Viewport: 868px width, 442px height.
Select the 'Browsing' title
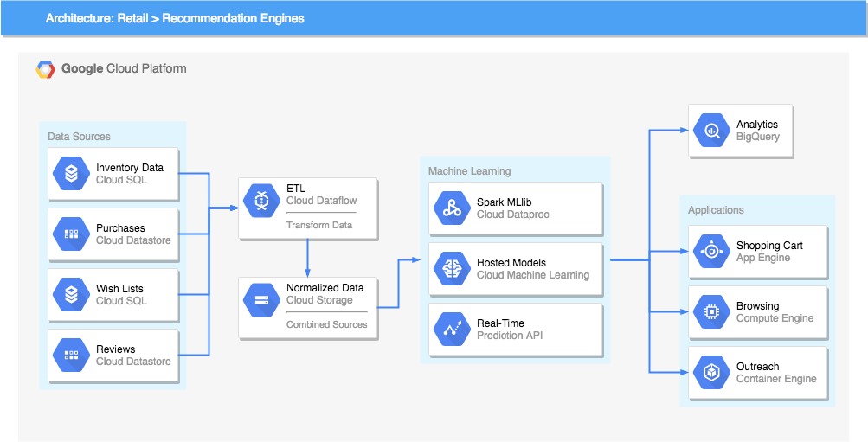tap(758, 306)
